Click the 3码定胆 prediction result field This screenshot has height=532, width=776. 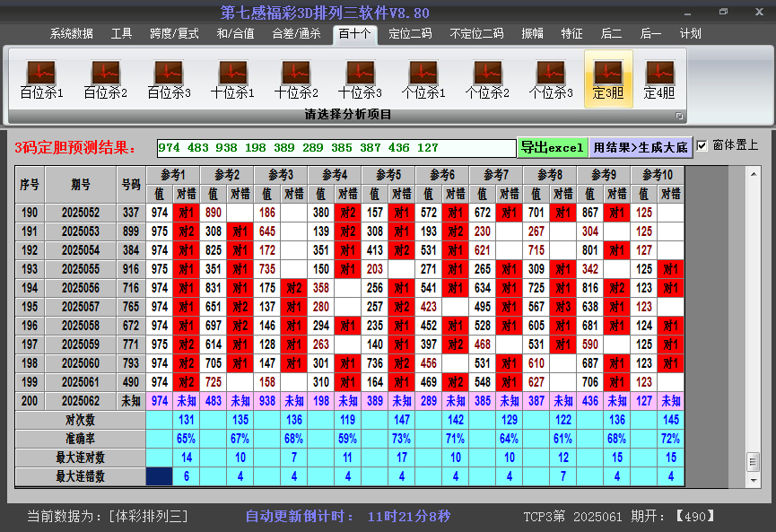coord(336,148)
